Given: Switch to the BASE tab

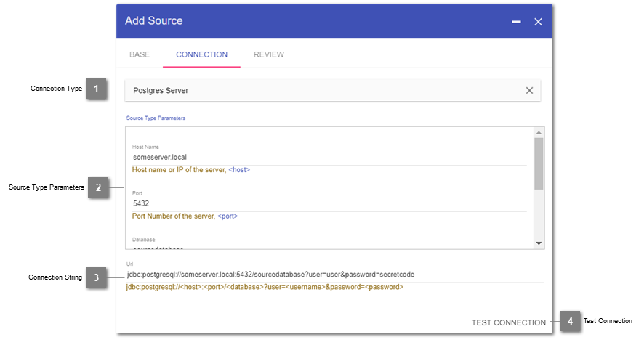Looking at the screenshot, I should 140,54.
